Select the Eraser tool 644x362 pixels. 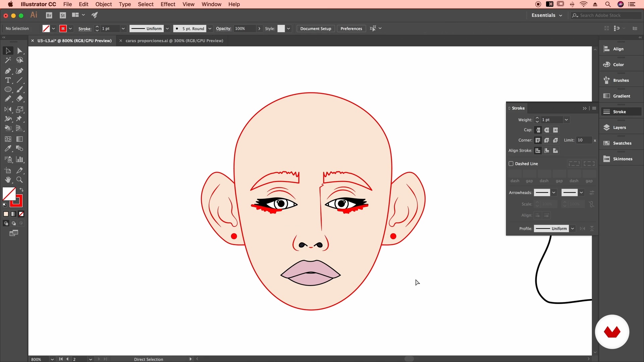pos(20,99)
